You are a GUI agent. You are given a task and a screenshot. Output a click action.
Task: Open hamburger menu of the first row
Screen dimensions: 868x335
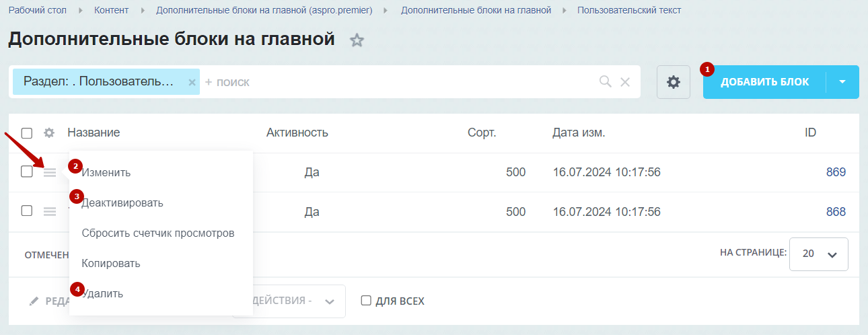tap(50, 172)
